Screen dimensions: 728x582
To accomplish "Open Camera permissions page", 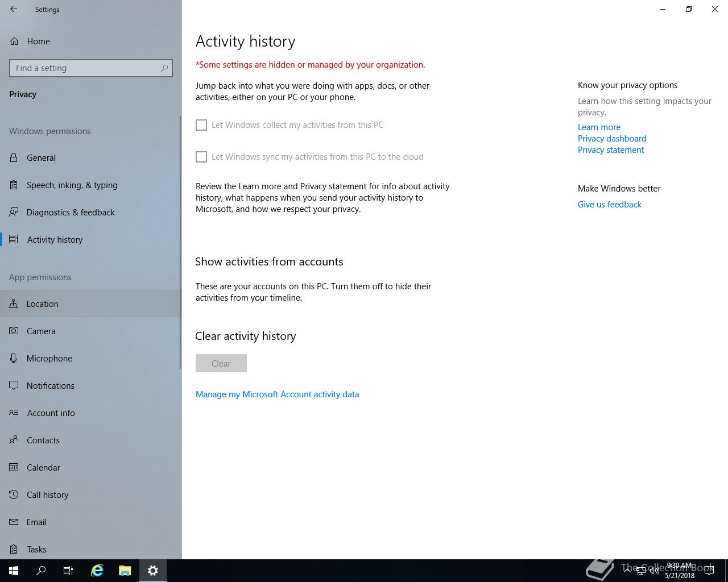I will click(x=91, y=331).
